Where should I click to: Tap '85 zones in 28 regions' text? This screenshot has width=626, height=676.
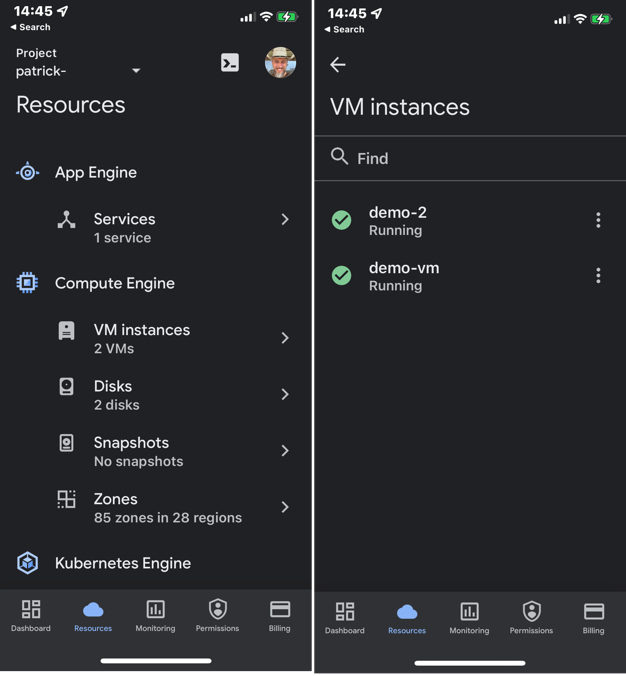pyautogui.click(x=168, y=518)
